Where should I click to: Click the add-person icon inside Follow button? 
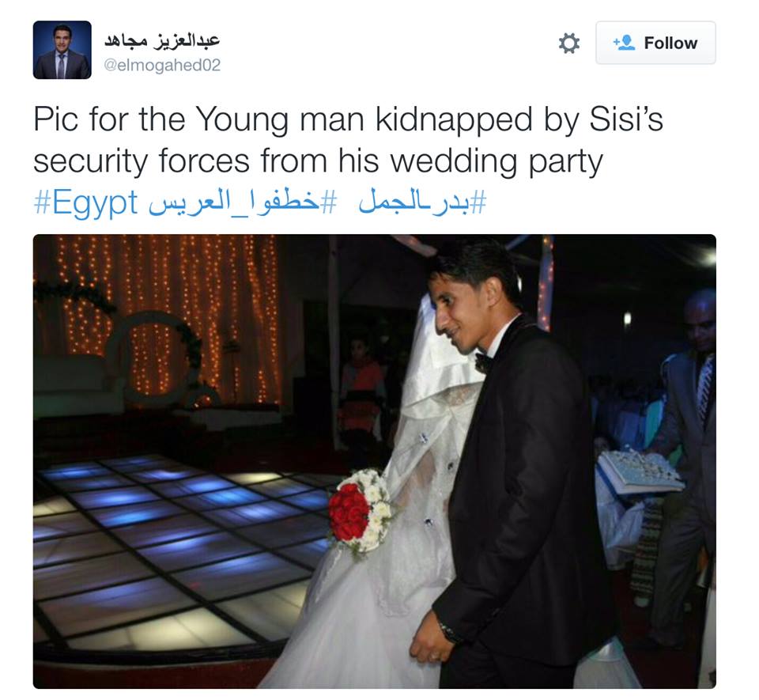(x=624, y=43)
